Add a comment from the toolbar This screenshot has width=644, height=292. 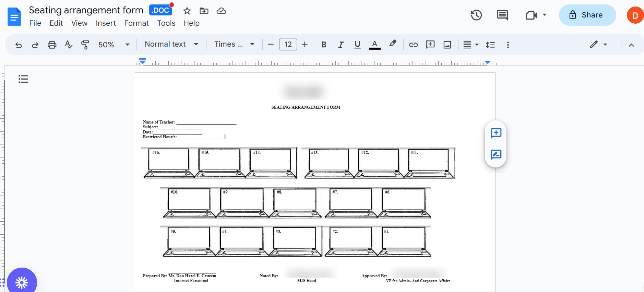430,45
